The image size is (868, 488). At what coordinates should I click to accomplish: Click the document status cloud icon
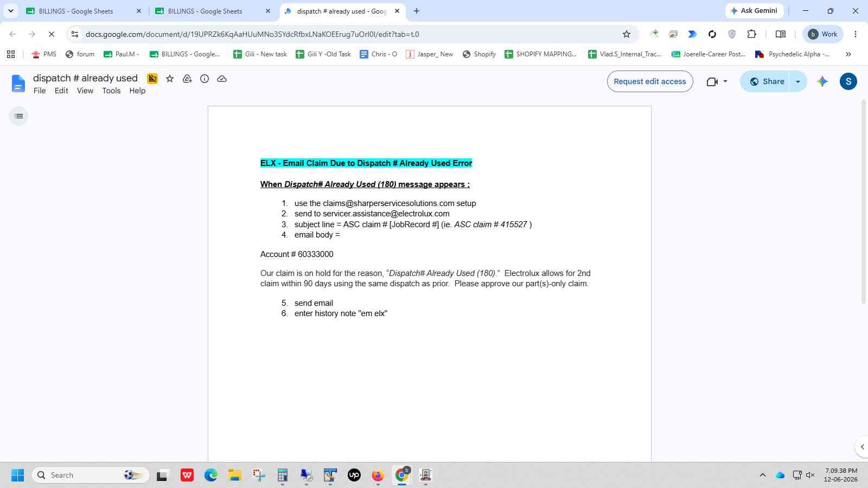click(x=222, y=79)
